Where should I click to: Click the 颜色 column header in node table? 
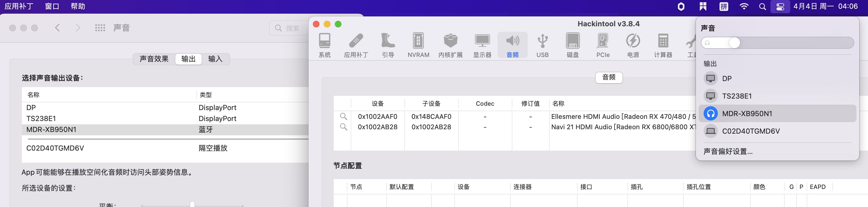767,187
